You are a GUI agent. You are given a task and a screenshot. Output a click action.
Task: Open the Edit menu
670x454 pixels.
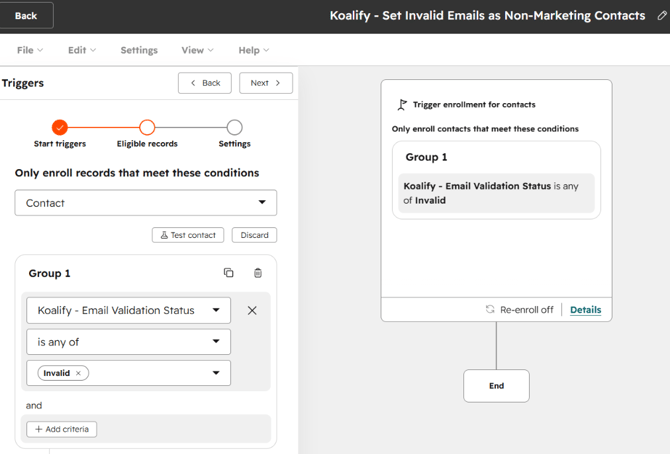pos(82,50)
